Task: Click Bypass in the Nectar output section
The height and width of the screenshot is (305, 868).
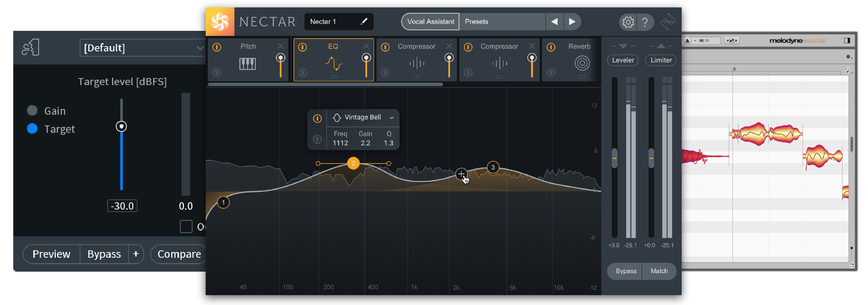Action: 625,271
